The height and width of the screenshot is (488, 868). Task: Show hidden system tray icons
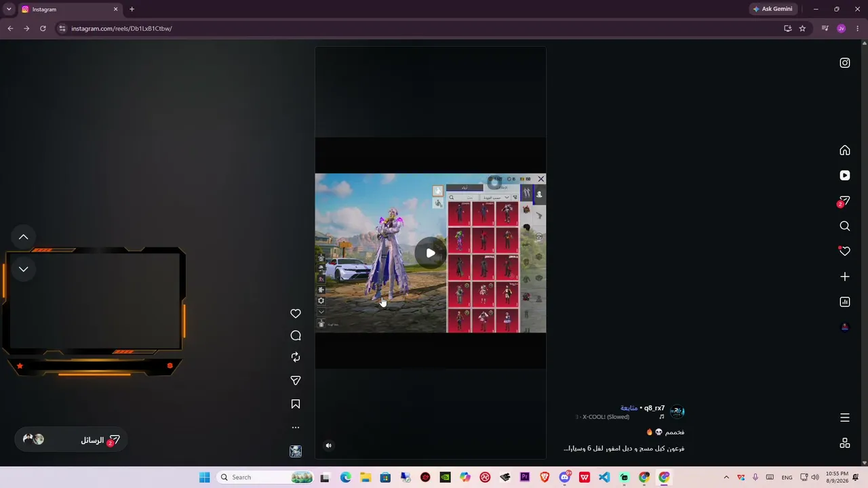(x=726, y=477)
